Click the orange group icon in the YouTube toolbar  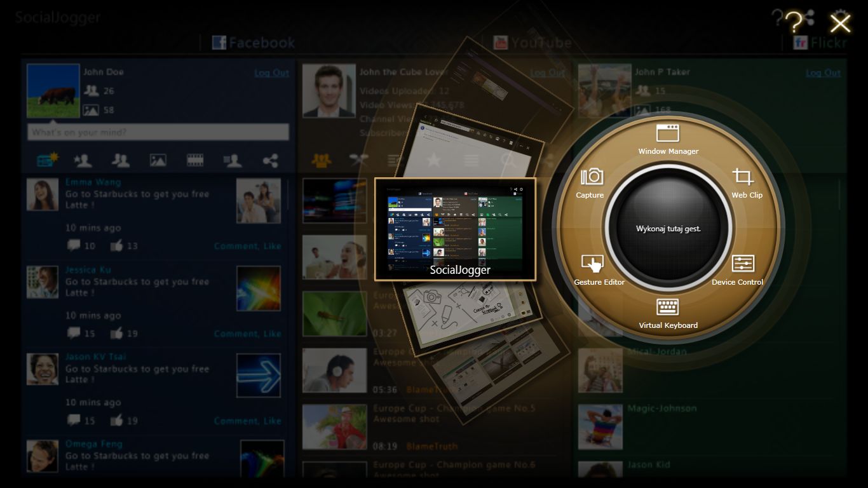click(x=322, y=160)
